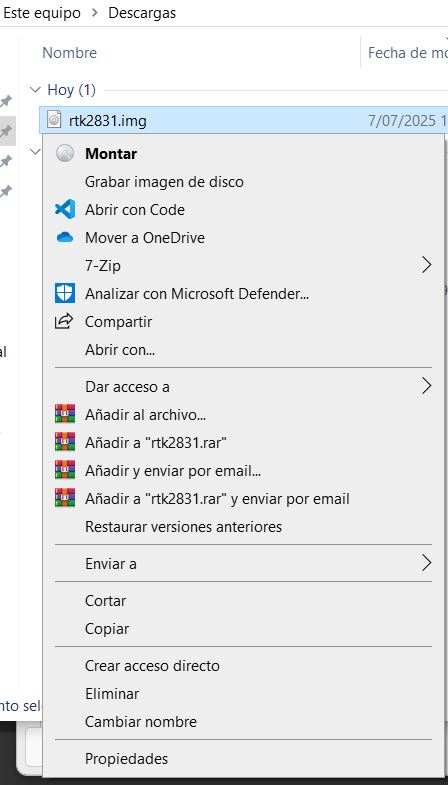Select Grabar imagen de disco
The height and width of the screenshot is (785, 448).
click(243, 182)
